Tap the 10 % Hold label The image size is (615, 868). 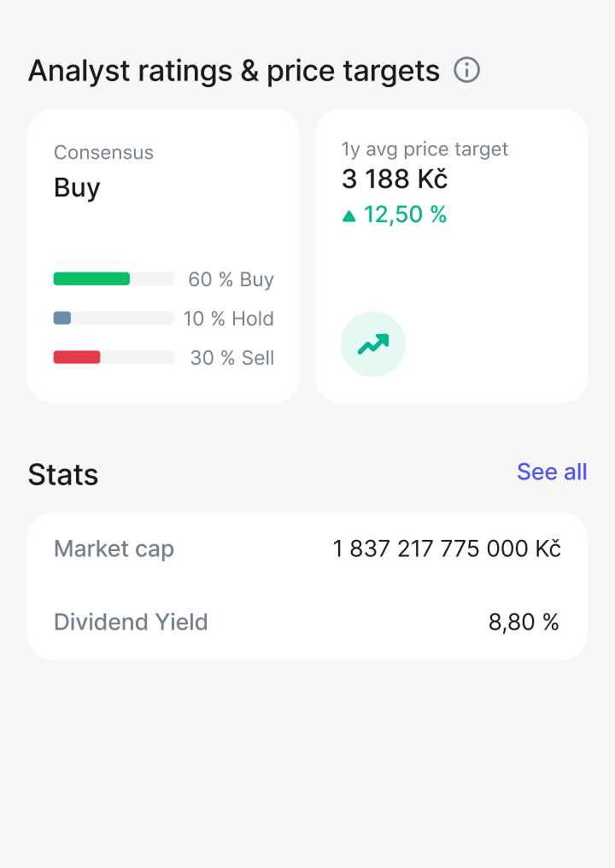[229, 319]
